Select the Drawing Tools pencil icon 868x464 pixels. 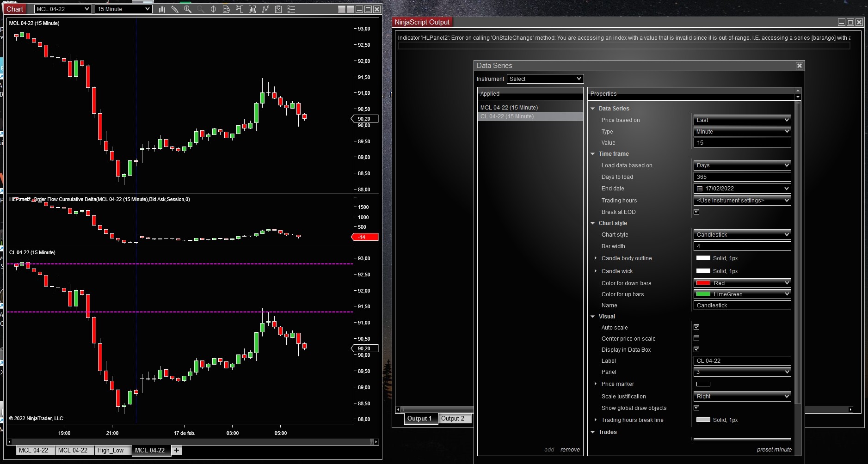[x=175, y=9]
